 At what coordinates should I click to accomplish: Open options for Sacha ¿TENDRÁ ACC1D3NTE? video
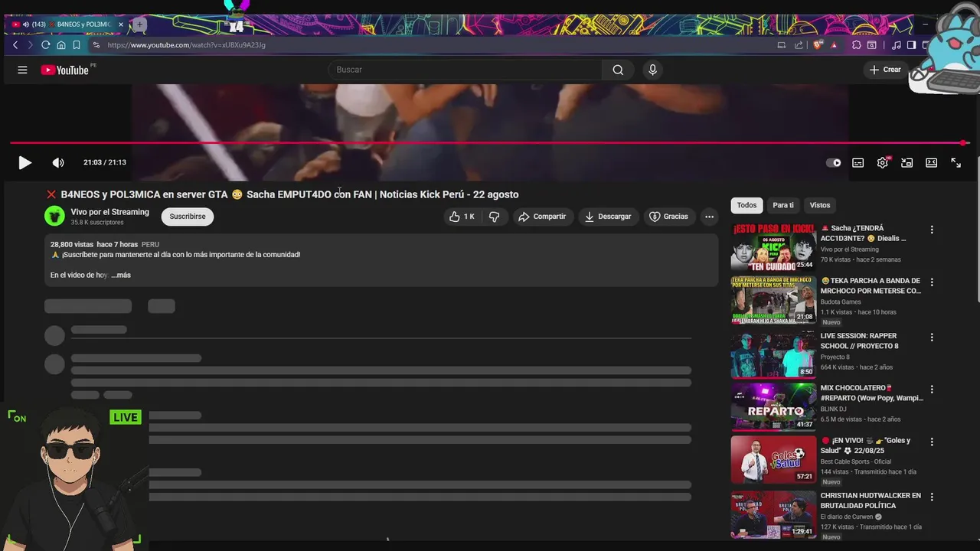pos(932,230)
